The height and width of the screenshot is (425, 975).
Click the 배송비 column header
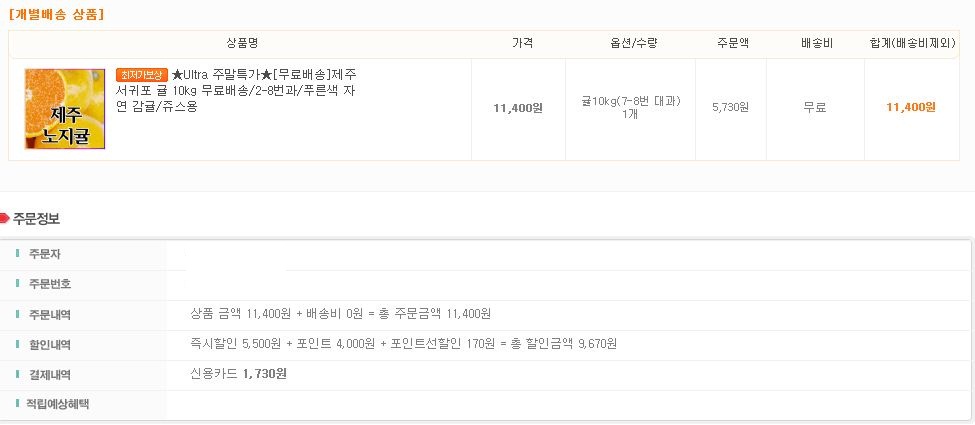pyautogui.click(x=817, y=44)
